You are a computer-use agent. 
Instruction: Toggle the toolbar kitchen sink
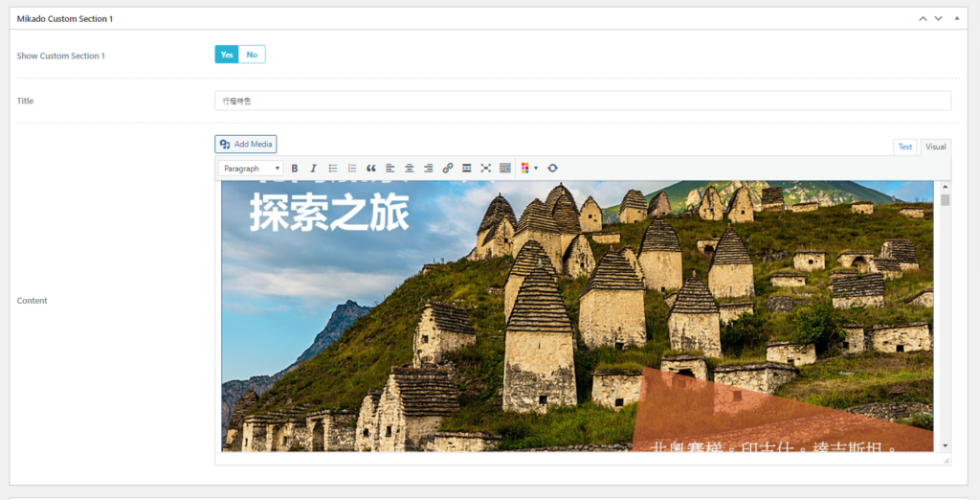coord(505,169)
